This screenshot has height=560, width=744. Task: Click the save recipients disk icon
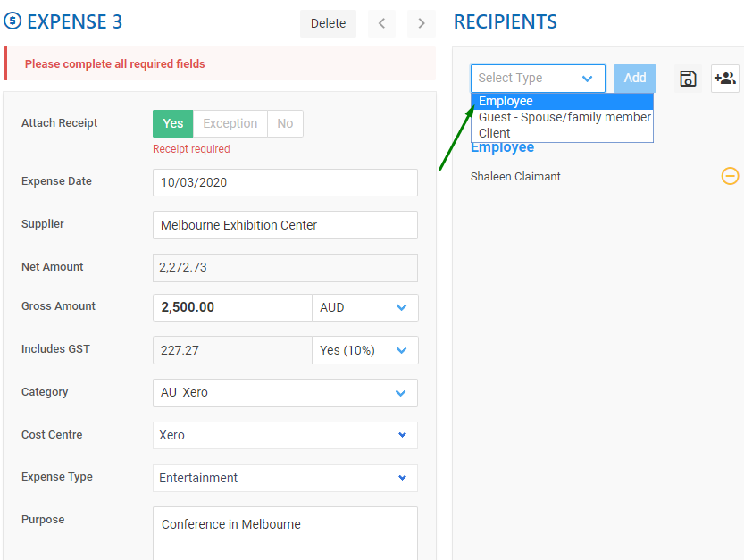[688, 79]
